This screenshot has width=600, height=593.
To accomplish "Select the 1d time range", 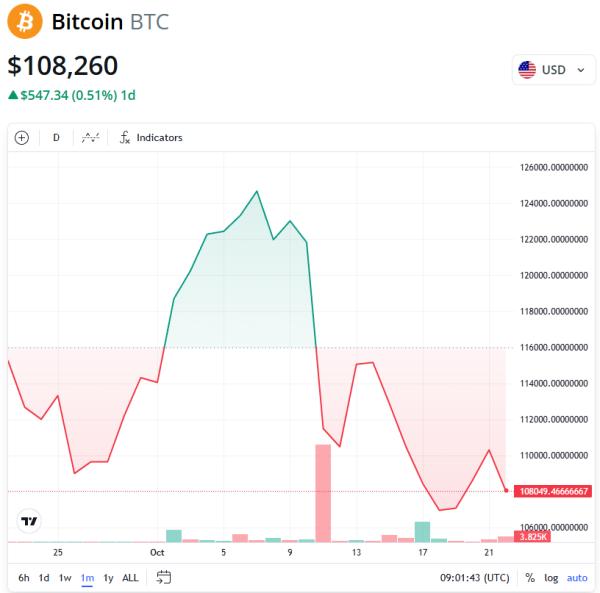I will point(44,578).
